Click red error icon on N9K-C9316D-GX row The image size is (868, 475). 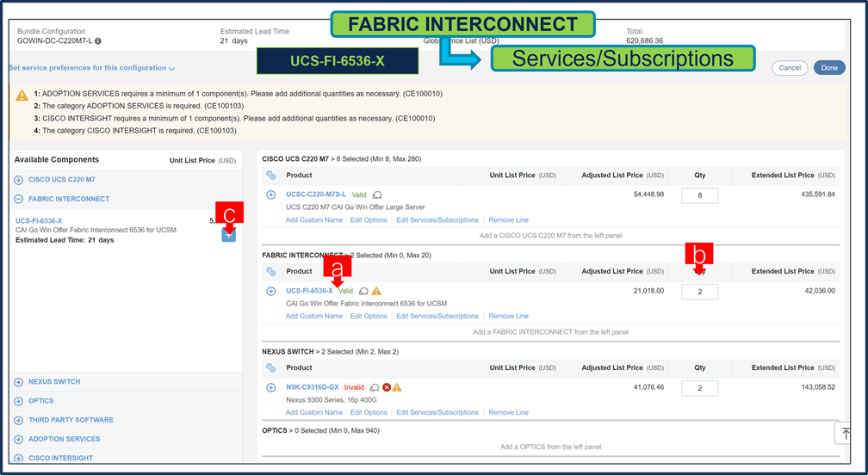point(387,387)
